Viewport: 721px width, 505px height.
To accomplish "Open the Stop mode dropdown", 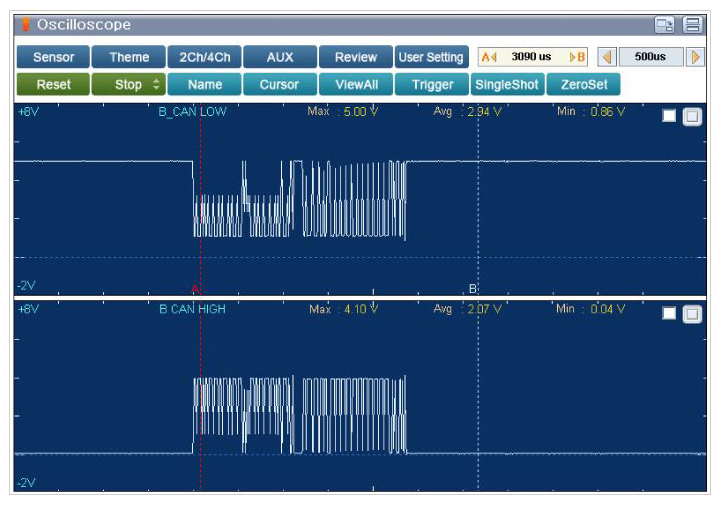I will coord(128,85).
